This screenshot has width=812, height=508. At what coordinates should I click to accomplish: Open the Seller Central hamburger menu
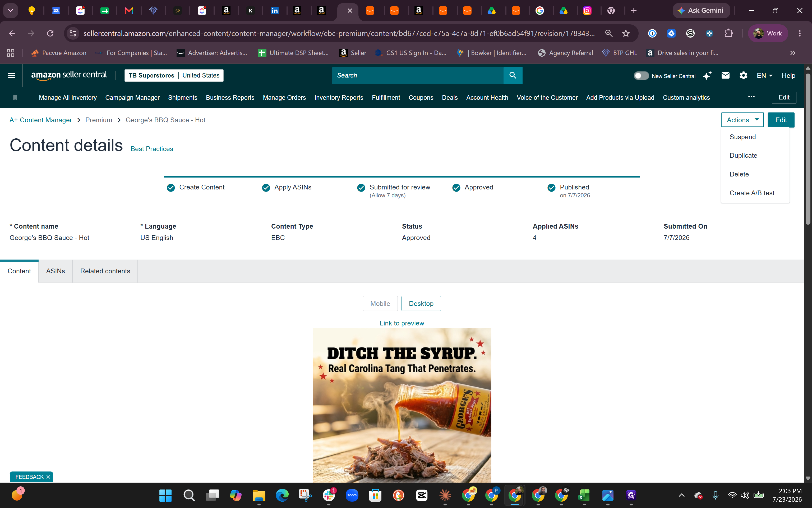point(11,76)
